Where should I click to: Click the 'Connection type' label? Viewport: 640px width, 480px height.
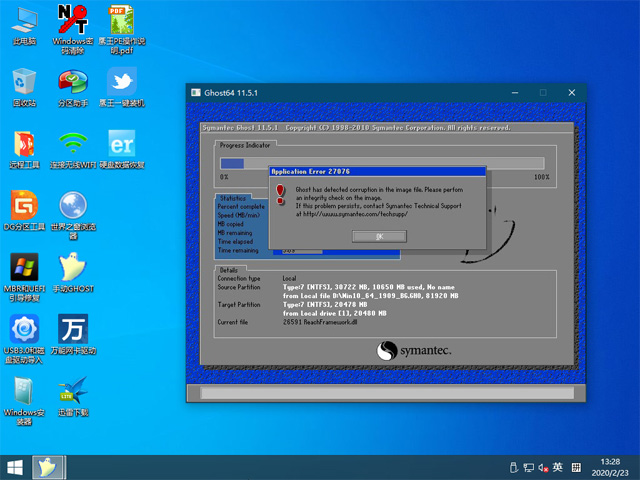pos(239,278)
